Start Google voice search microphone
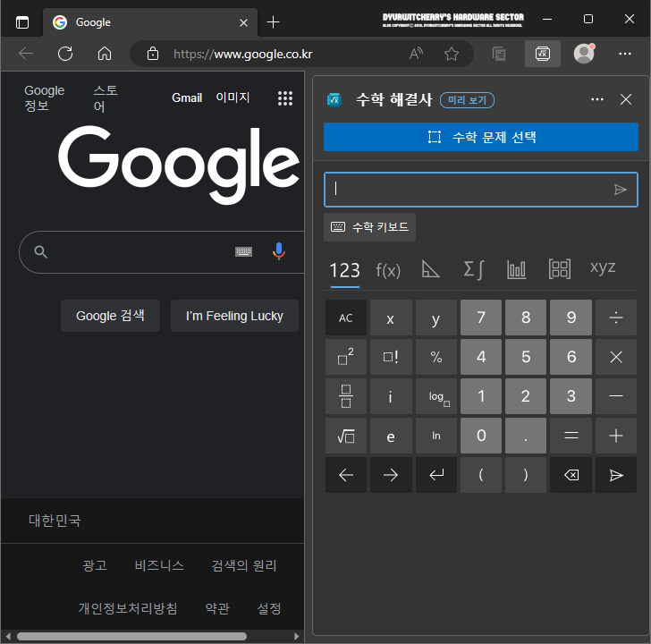This screenshot has height=644, width=651. (279, 251)
